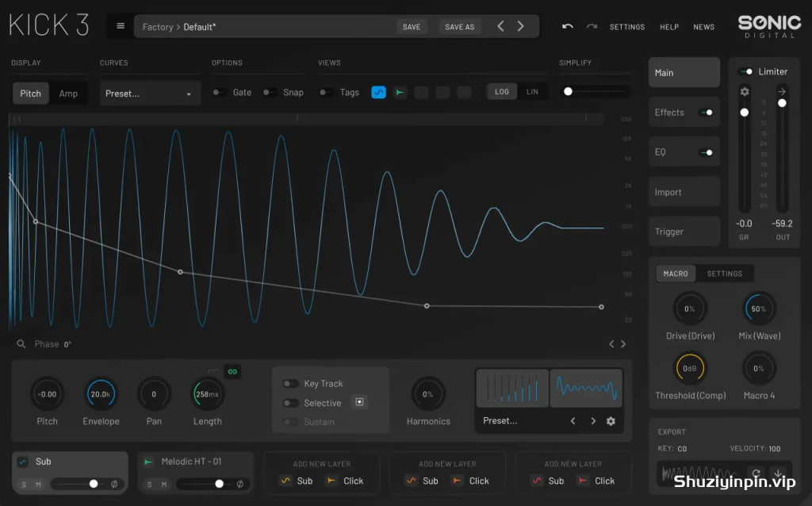Select previous harmonics preset
The width and height of the screenshot is (812, 506).
coord(573,421)
